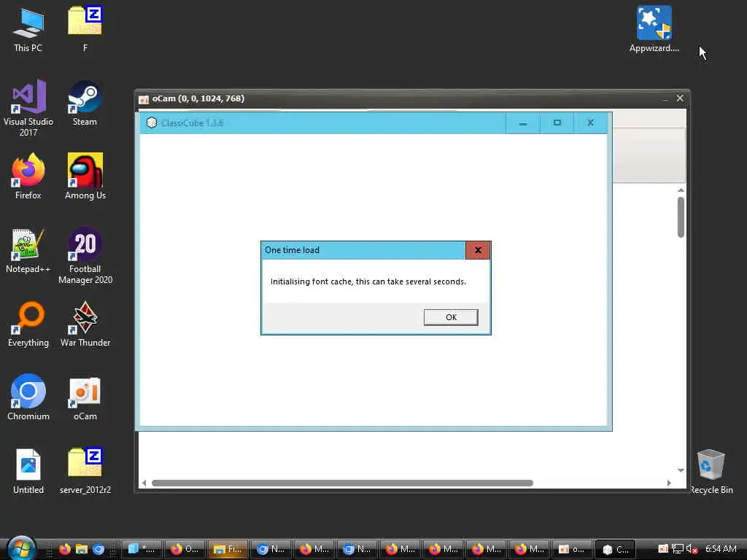Click the Windows Start orb
The width and height of the screenshot is (747, 560).
pyautogui.click(x=21, y=548)
